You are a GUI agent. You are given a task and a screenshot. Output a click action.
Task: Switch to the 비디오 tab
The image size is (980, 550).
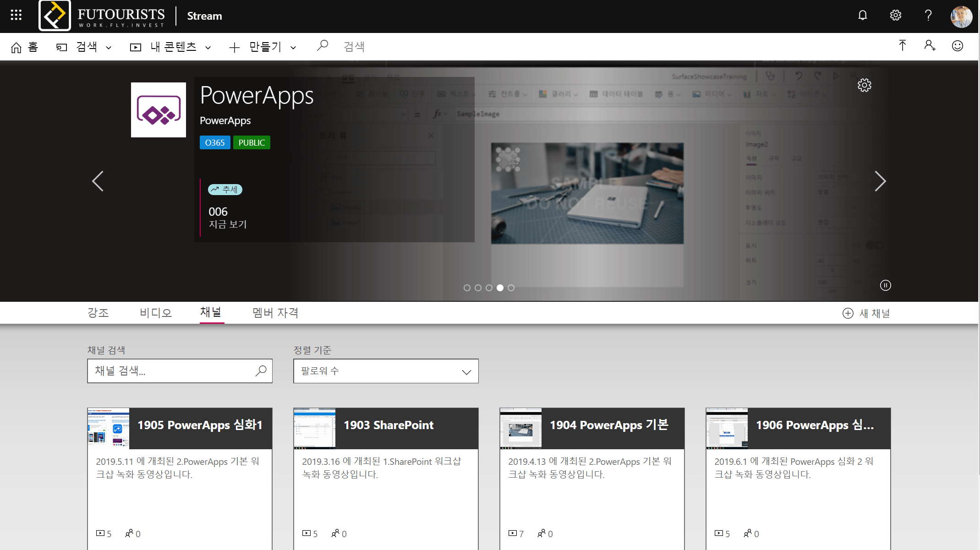[x=156, y=313]
